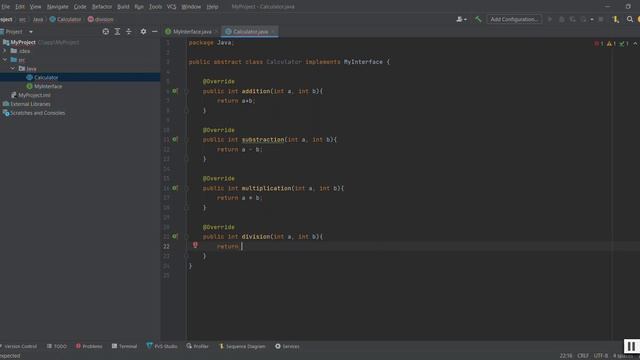
Task: Open the View menu
Action: tap(36, 7)
